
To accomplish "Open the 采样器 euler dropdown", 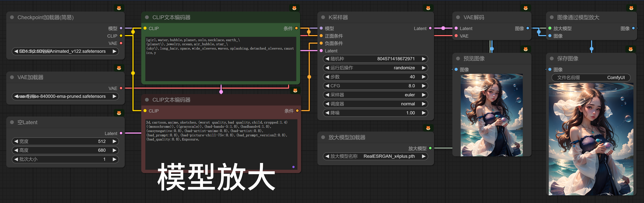I will coord(375,95).
